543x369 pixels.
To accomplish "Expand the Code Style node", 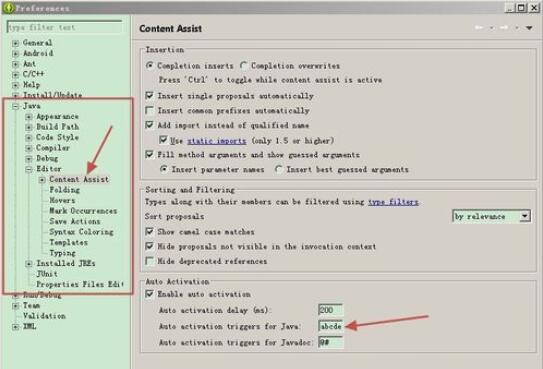I will click(29, 138).
